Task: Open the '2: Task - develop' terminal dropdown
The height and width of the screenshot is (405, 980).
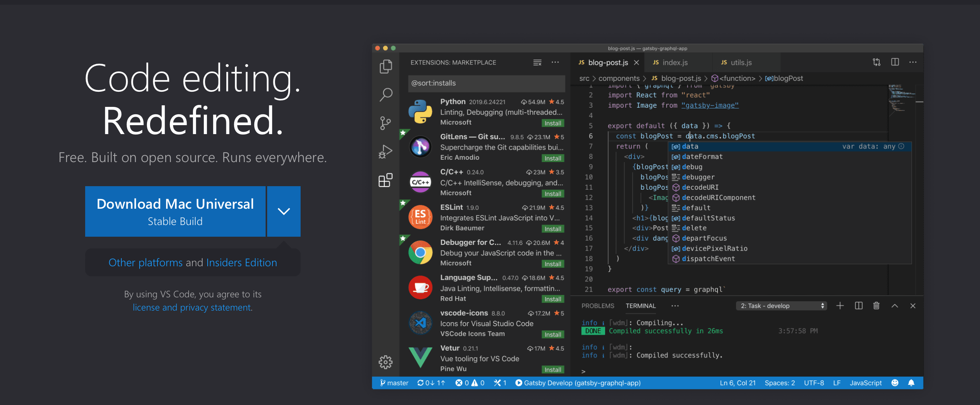Action: (x=781, y=306)
